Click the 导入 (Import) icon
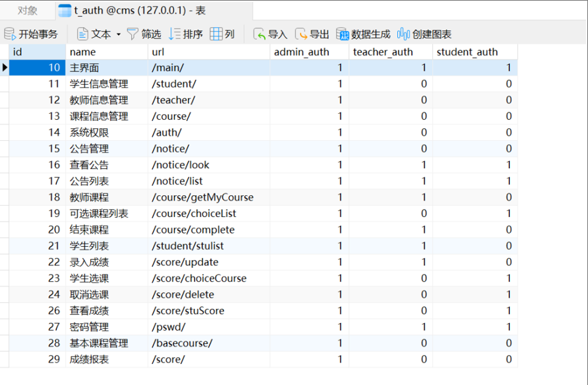The image size is (588, 385). 259,34
